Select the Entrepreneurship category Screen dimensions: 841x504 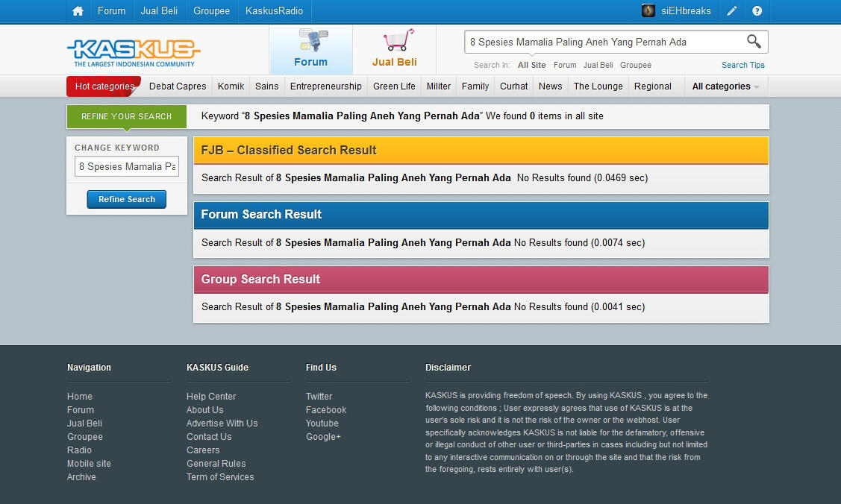325,86
